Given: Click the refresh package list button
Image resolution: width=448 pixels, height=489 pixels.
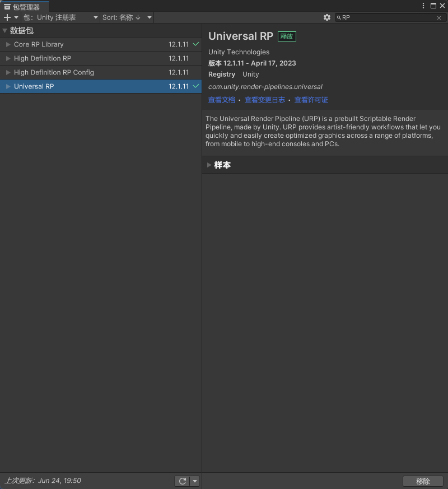Looking at the screenshot, I should pyautogui.click(x=183, y=481).
